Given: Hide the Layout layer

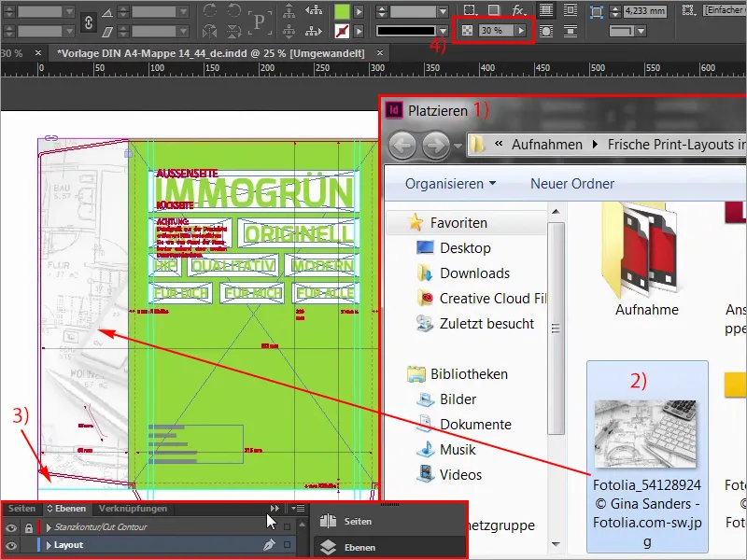Looking at the screenshot, I should [9, 545].
